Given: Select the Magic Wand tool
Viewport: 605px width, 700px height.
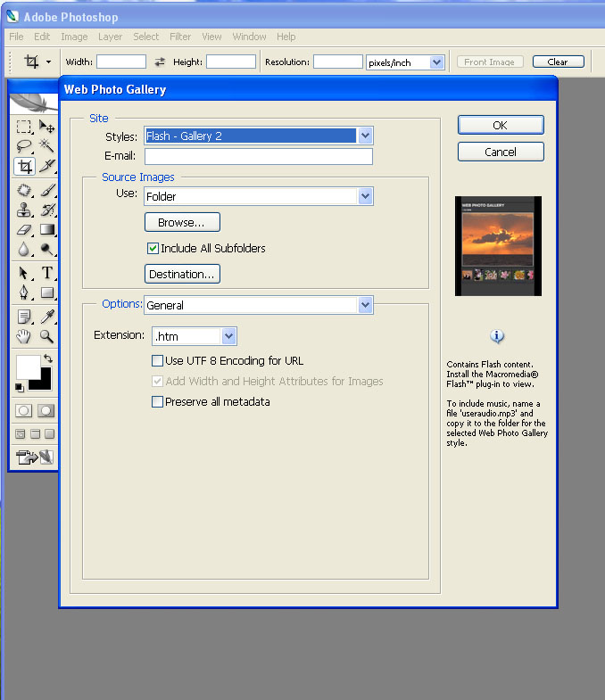Looking at the screenshot, I should [46, 146].
